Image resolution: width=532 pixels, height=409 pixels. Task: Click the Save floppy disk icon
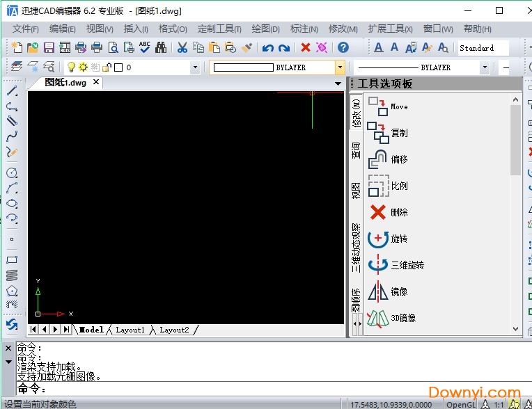(x=49, y=48)
